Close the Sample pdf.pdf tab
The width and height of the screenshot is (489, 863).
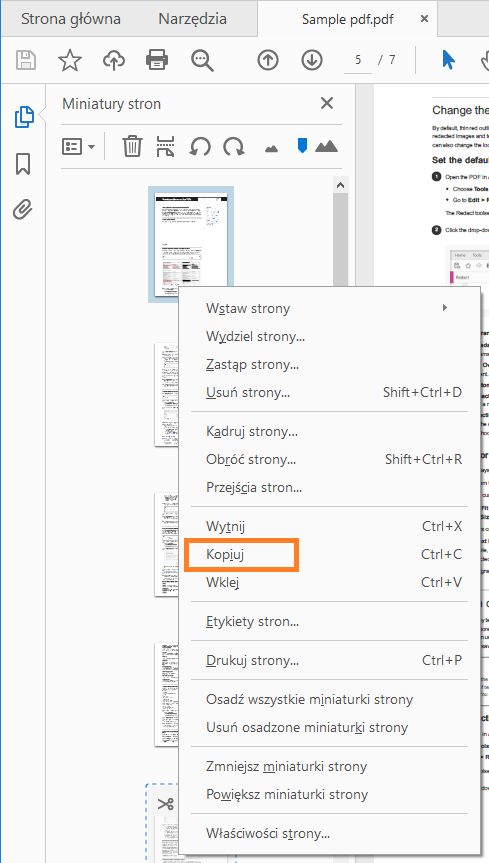[424, 19]
